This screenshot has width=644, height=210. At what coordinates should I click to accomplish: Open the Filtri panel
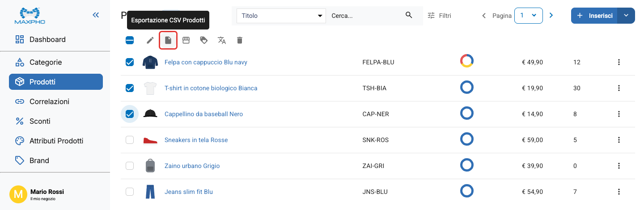coord(439,16)
